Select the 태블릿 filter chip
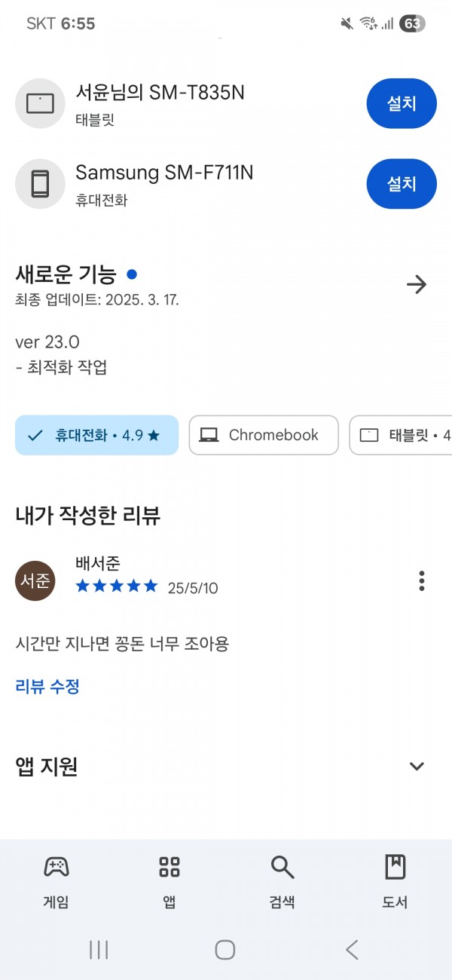This screenshot has height=980, width=452. [401, 435]
